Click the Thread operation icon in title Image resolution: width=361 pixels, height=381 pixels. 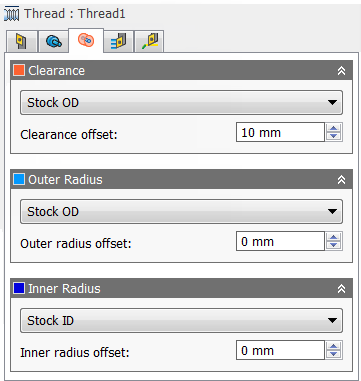click(x=11, y=15)
